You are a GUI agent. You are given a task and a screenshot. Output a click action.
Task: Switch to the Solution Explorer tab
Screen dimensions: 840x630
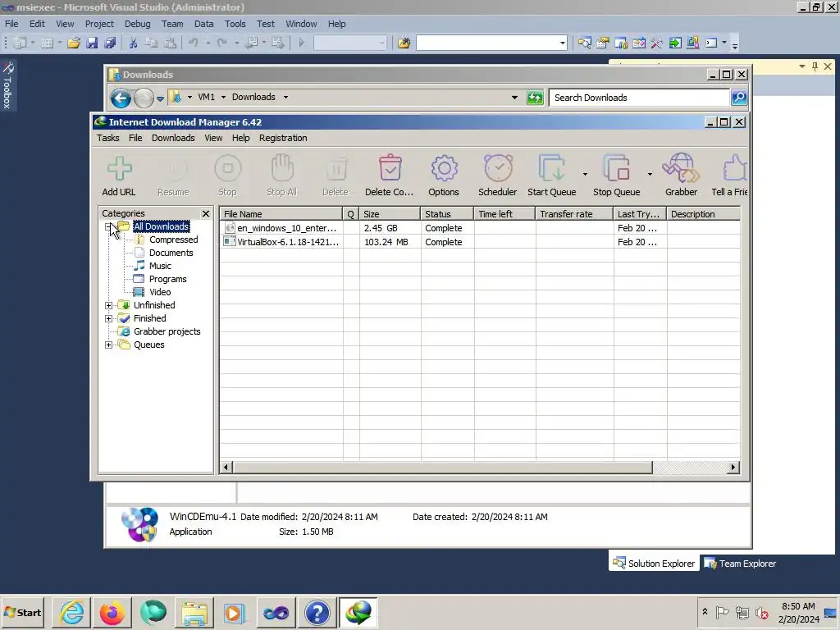[654, 564]
